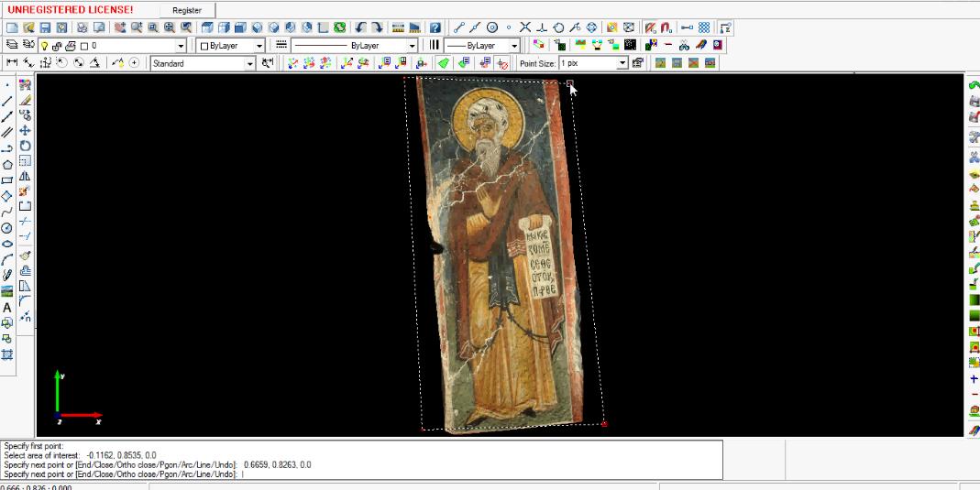Click the linear dimension icon
Image resolution: width=980 pixels, height=490 pixels.
(x=12, y=62)
